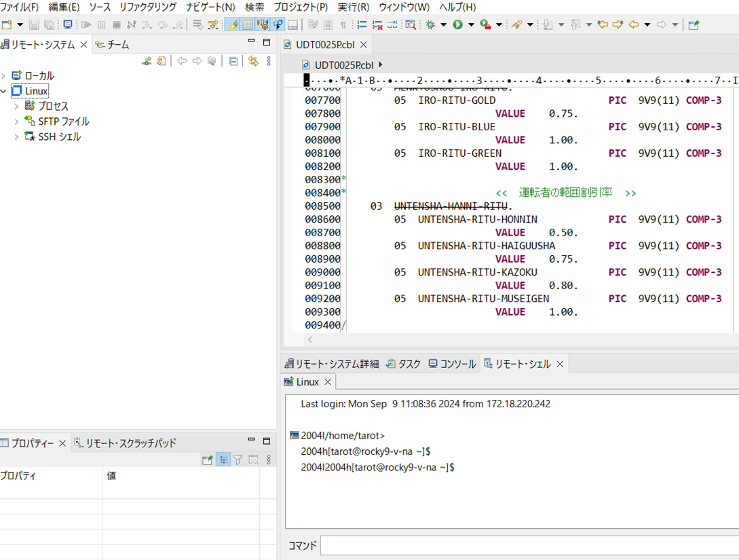
Task: Open the Back navigation history dropdown
Action: point(647,24)
